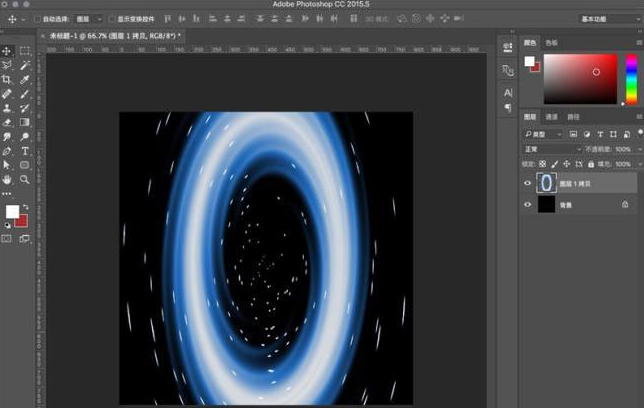Select the Healing Brush tool

coord(7,94)
